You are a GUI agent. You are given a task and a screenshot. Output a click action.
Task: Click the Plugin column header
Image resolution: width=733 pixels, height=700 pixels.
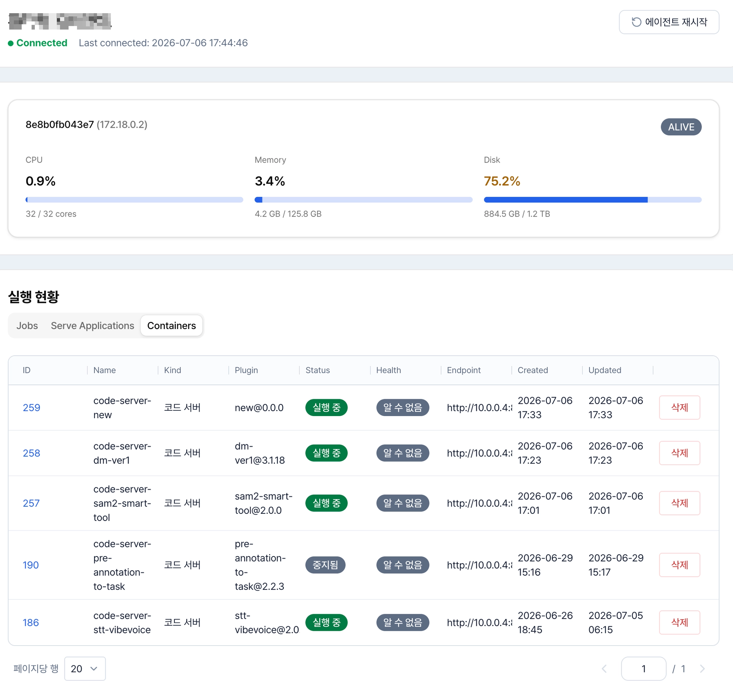246,370
